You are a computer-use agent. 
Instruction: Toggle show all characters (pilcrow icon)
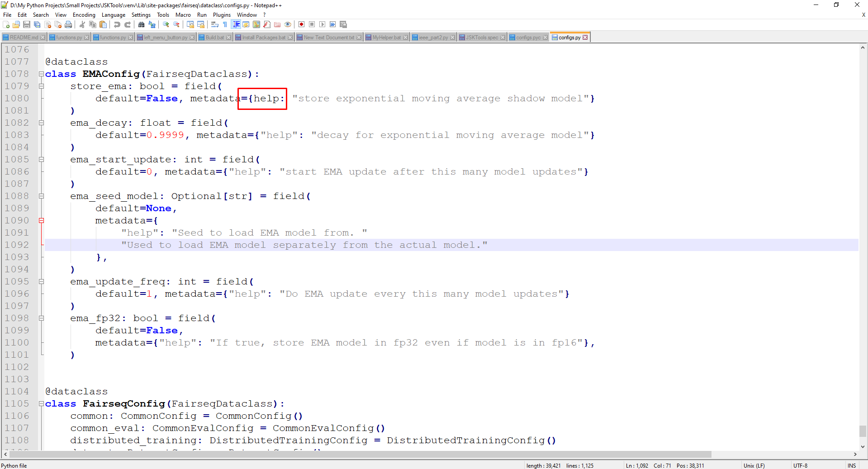click(x=225, y=24)
